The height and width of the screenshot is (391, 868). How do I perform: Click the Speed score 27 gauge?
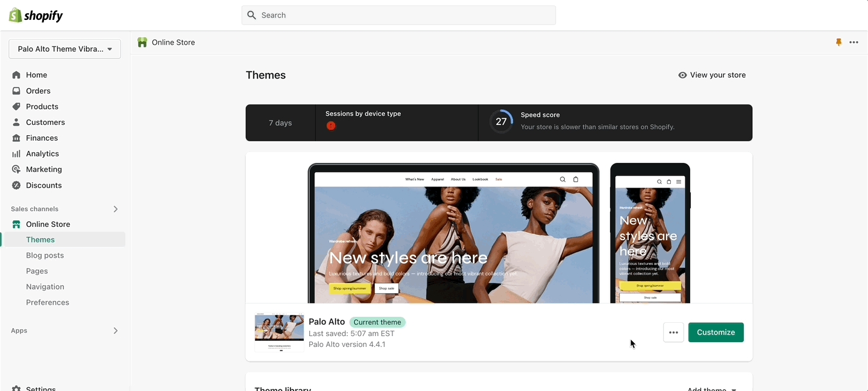tap(501, 122)
